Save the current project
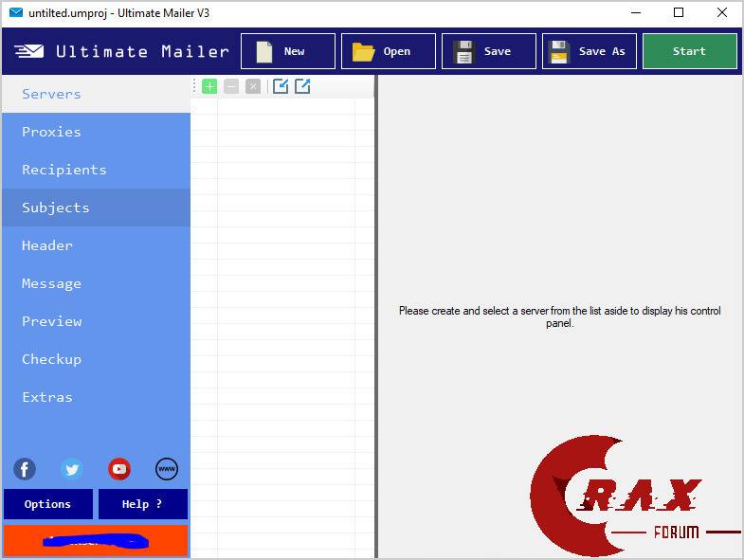The height and width of the screenshot is (560, 744). pos(489,51)
